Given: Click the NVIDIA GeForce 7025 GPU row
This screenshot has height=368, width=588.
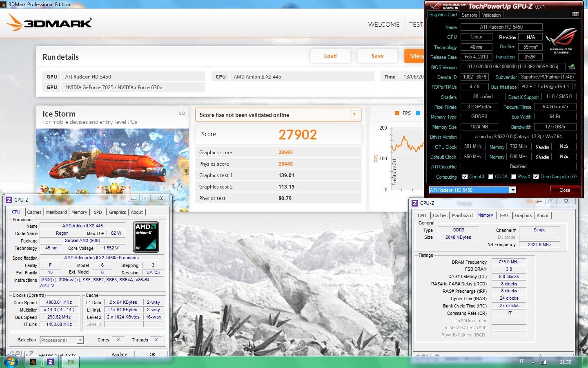Looking at the screenshot, I should pos(124,87).
